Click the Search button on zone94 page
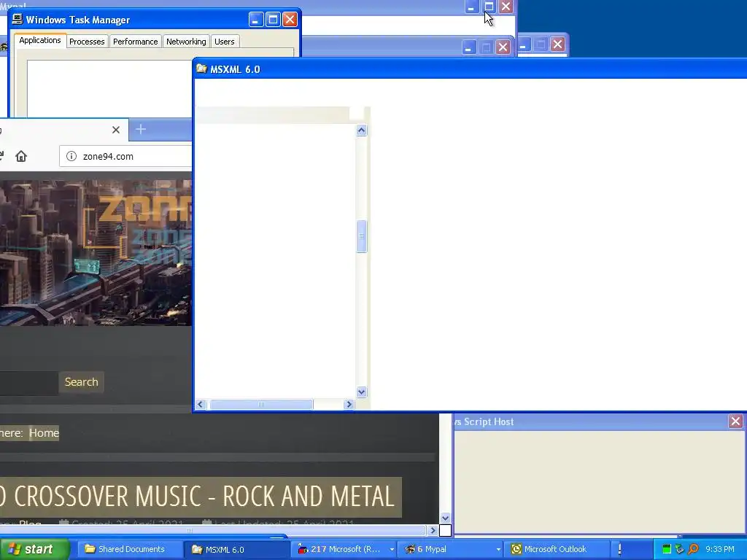Image resolution: width=747 pixels, height=560 pixels. tap(82, 382)
